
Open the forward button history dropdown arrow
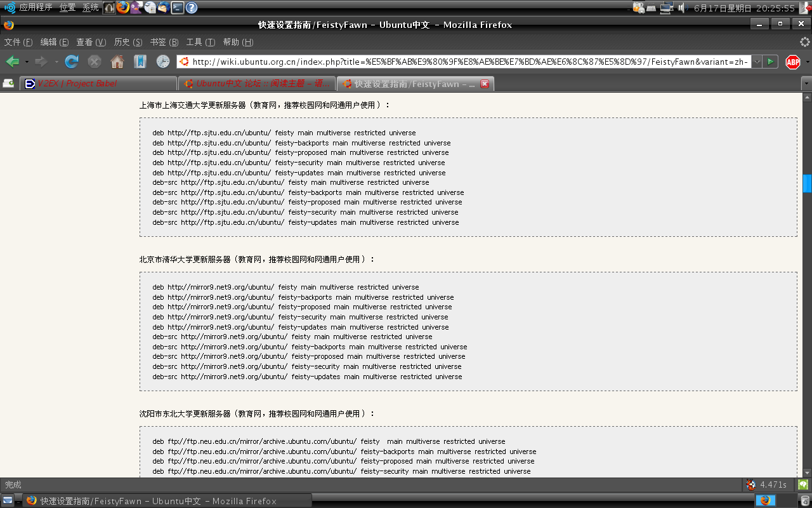click(x=56, y=62)
